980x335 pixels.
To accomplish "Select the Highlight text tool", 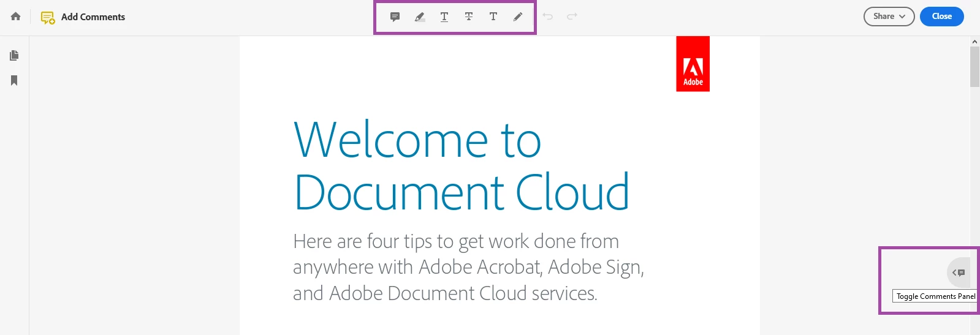I will (x=420, y=17).
